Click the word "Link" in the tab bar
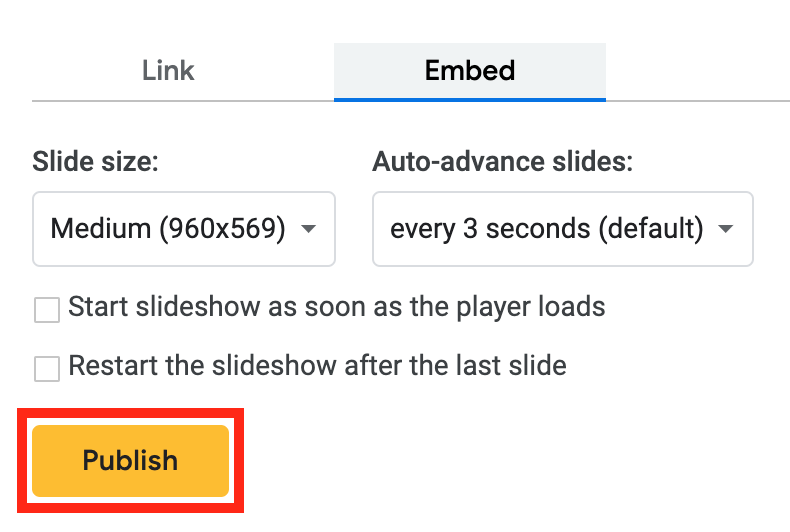Image resolution: width=790 pixels, height=532 pixels. [168, 71]
